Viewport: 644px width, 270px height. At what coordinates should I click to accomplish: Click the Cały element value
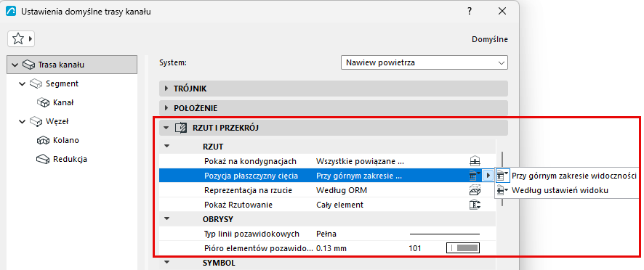339,205
